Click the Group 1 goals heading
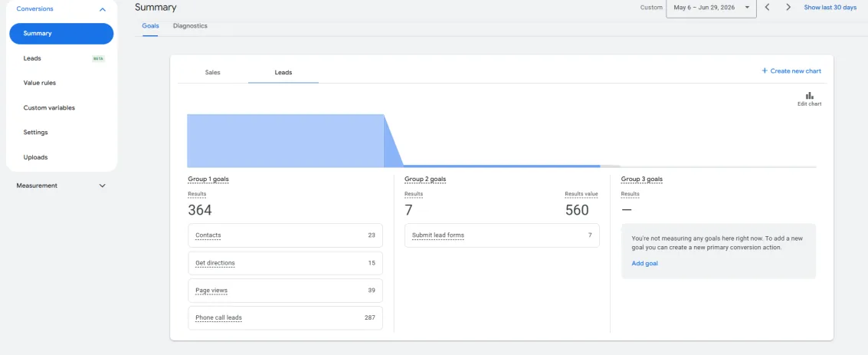 pos(208,179)
